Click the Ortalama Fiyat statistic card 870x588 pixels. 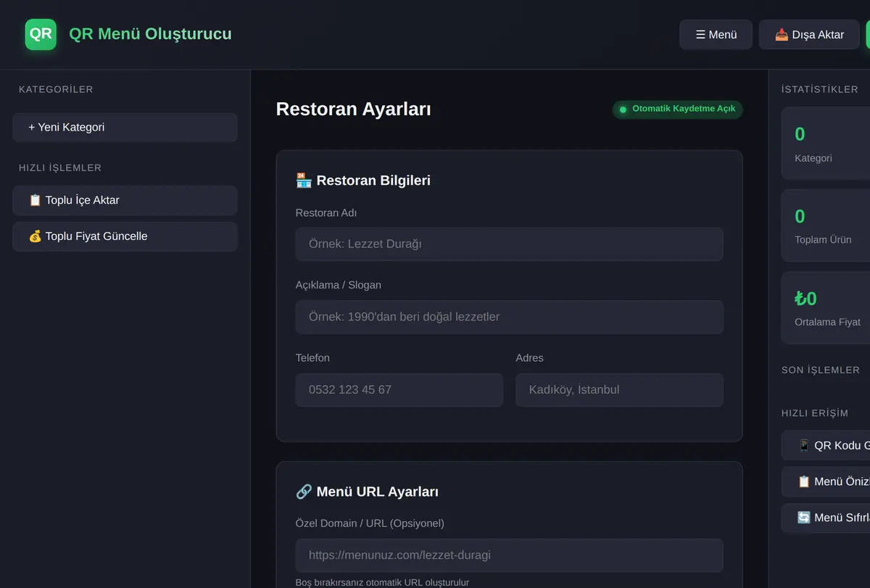click(826, 307)
